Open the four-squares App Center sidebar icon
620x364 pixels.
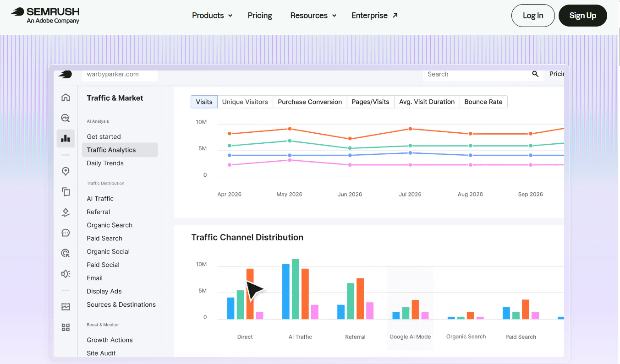[x=66, y=327]
